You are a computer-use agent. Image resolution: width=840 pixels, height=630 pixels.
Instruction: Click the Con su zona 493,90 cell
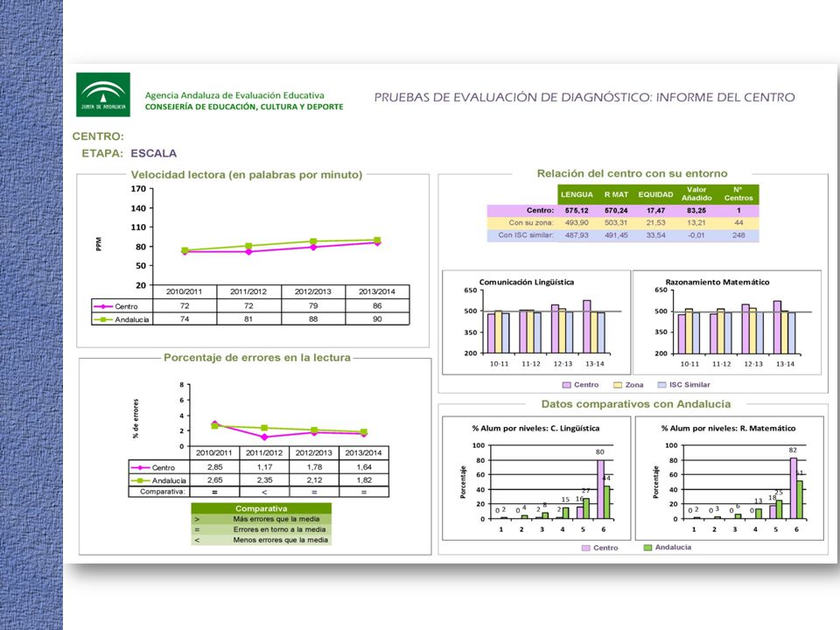pyautogui.click(x=577, y=223)
